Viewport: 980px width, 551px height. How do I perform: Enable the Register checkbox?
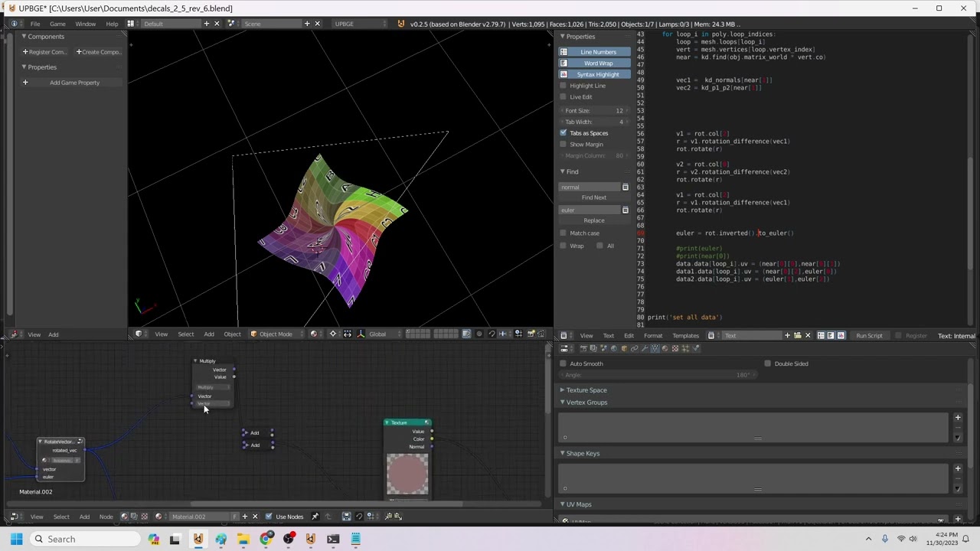coord(898,335)
